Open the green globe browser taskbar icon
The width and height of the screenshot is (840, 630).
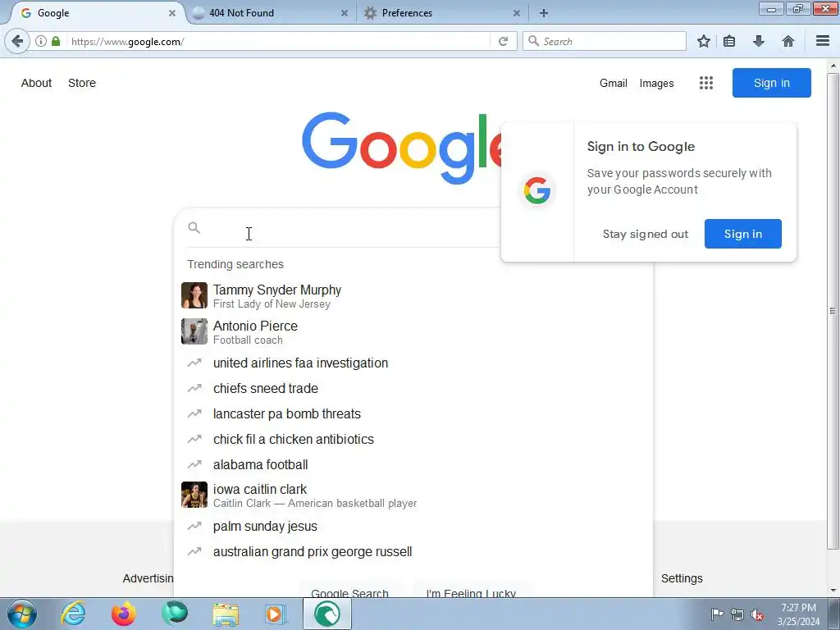tap(175, 614)
